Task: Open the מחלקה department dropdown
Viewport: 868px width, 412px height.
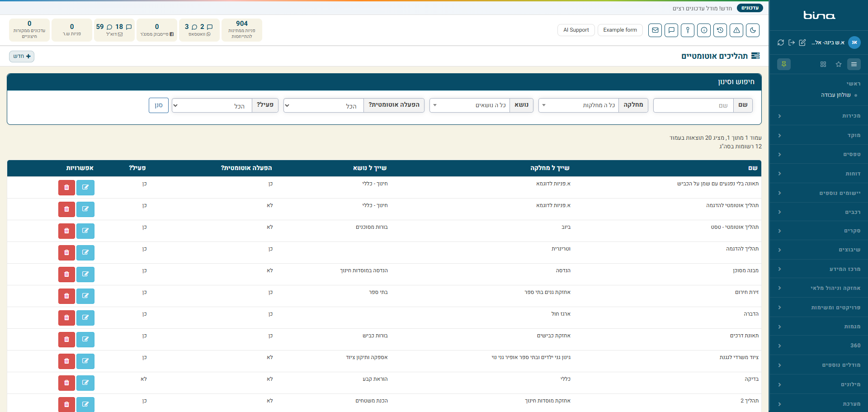Action: (579, 105)
